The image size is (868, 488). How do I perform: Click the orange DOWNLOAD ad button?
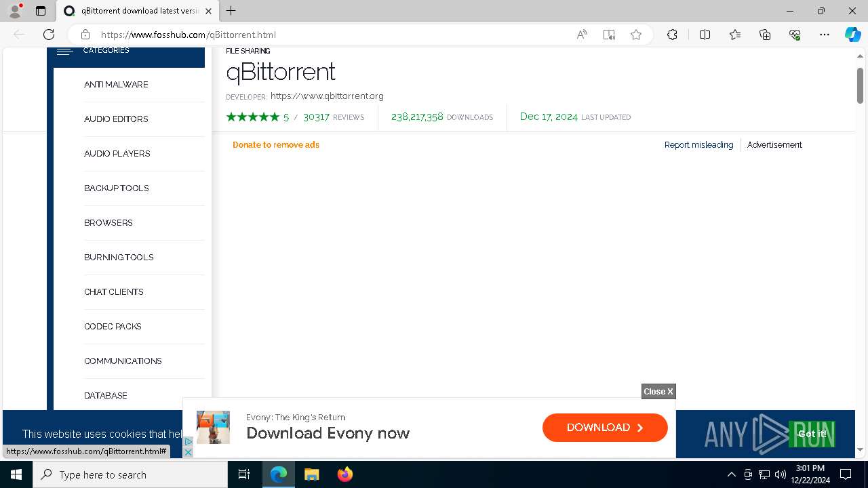pyautogui.click(x=605, y=428)
